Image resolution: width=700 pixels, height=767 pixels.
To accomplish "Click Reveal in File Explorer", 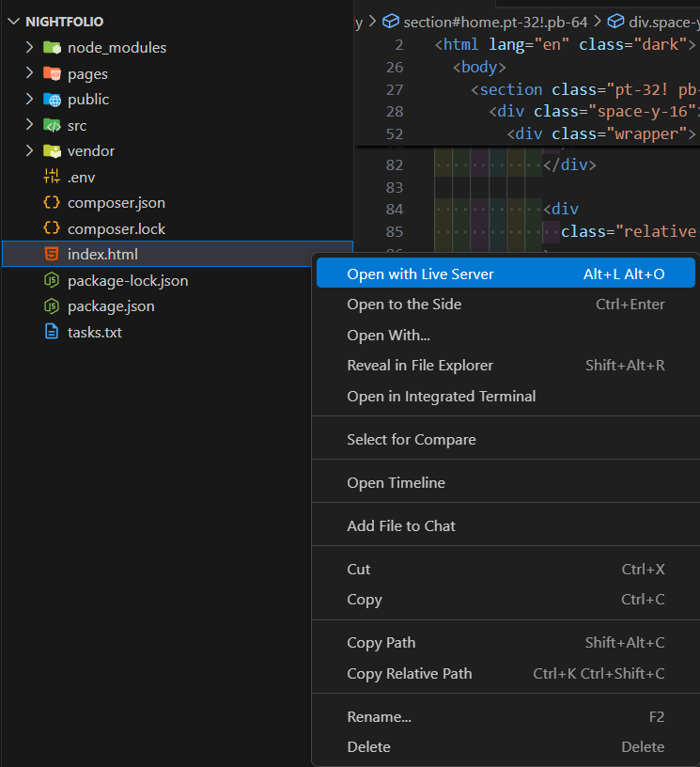I will 420,366.
